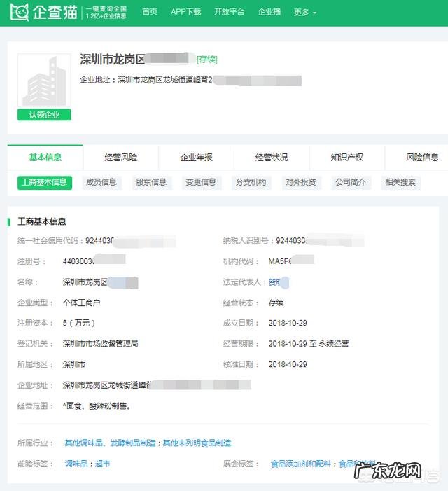The width and height of the screenshot is (448, 491).
Task: Expand the 更多 dropdown menu
Action: pos(305,12)
